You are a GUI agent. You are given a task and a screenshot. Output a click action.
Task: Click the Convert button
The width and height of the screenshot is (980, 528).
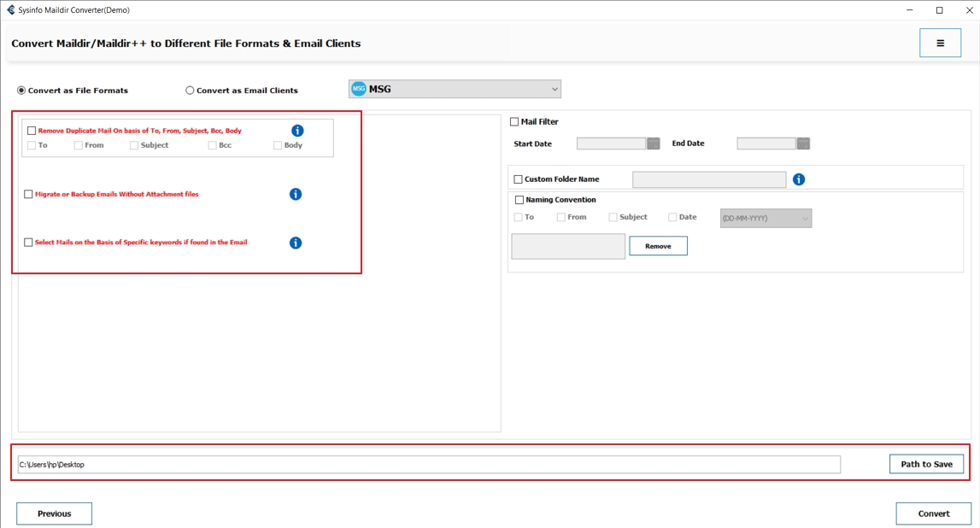(x=934, y=513)
